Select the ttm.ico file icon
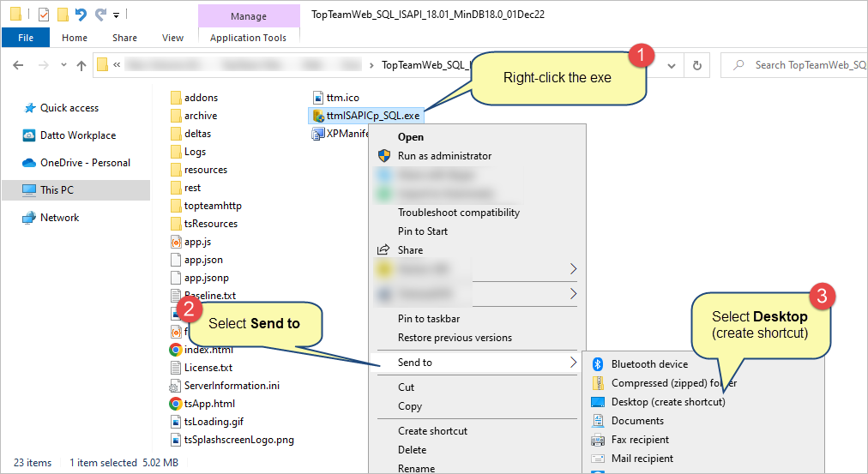 tap(317, 98)
